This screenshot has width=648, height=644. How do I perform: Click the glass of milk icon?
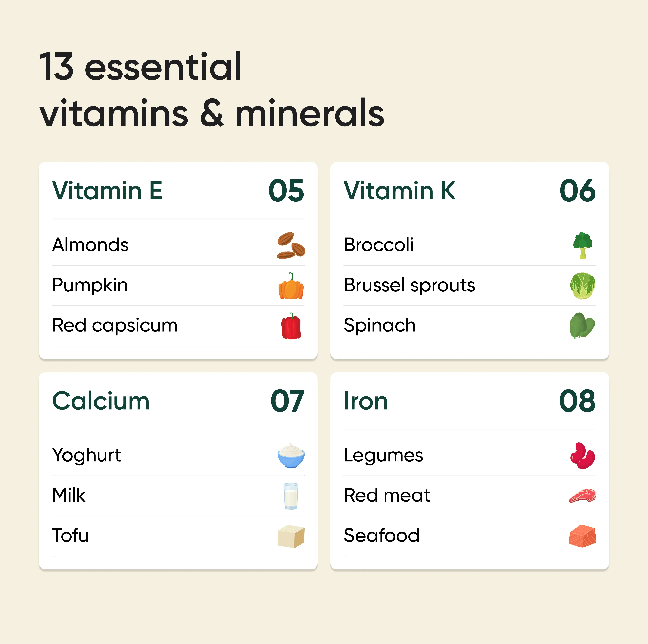coord(290,496)
